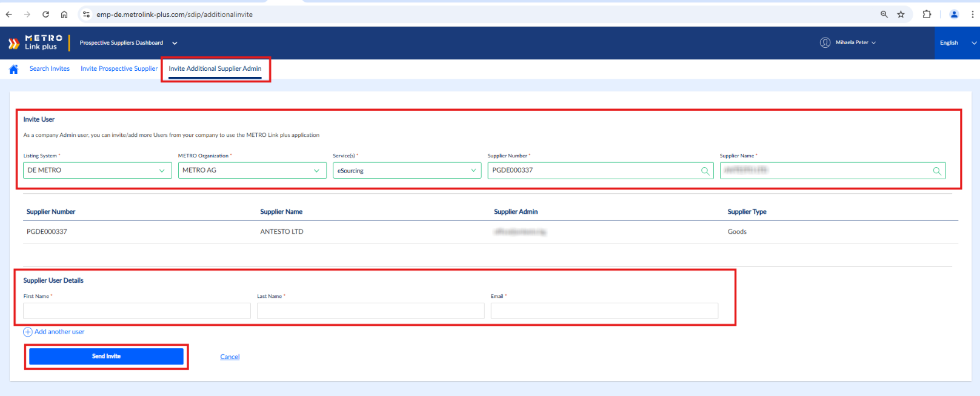Click the METRO Link plus logo
The height and width of the screenshot is (396, 980).
click(x=35, y=42)
